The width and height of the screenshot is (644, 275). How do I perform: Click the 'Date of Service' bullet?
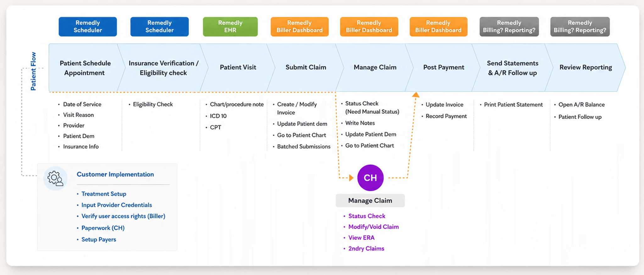click(x=82, y=104)
